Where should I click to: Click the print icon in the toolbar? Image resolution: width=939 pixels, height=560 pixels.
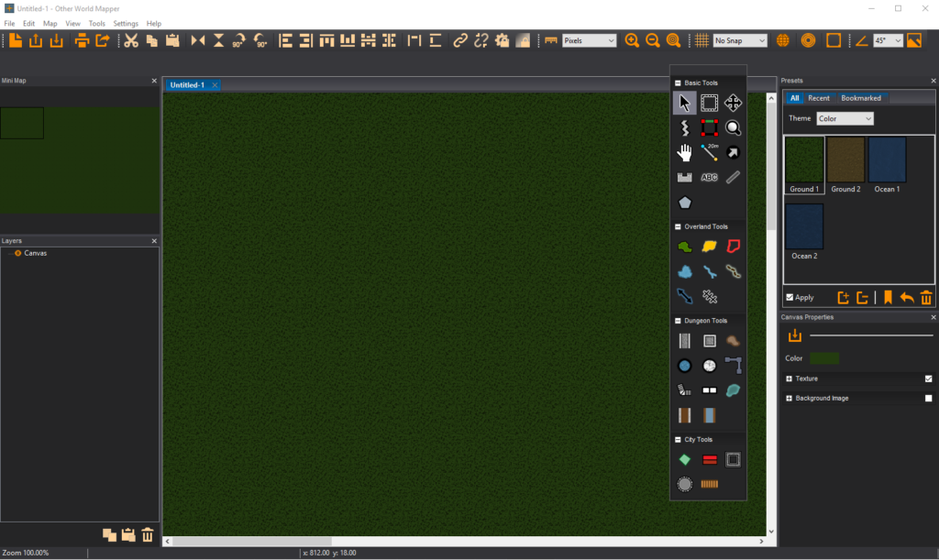[82, 40]
